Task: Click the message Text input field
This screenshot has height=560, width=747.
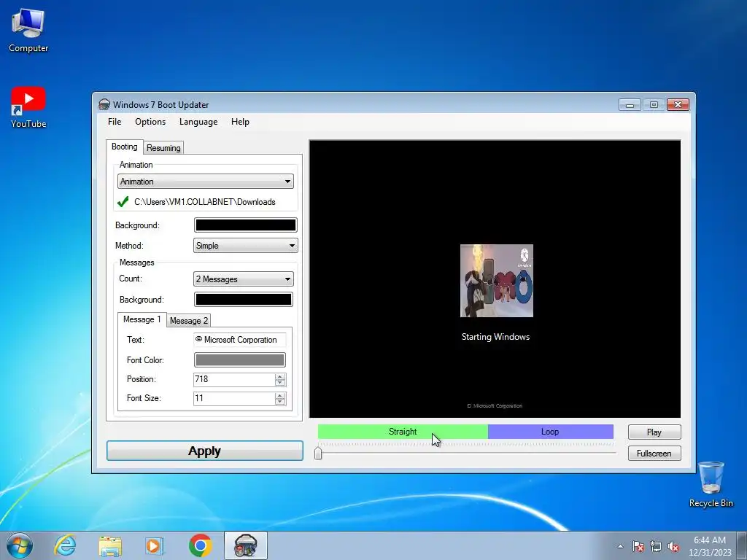Action: (239, 340)
